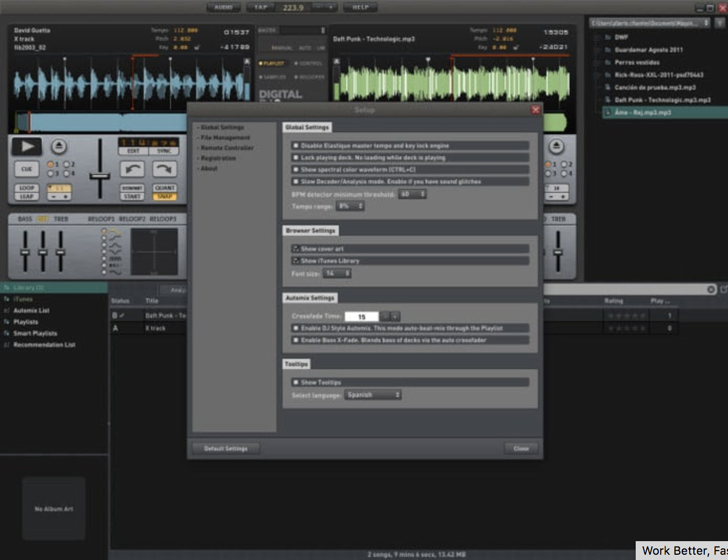This screenshot has width=728, height=560.
Task: Toggle the Show Tooltips checkbox
Action: coord(296,382)
